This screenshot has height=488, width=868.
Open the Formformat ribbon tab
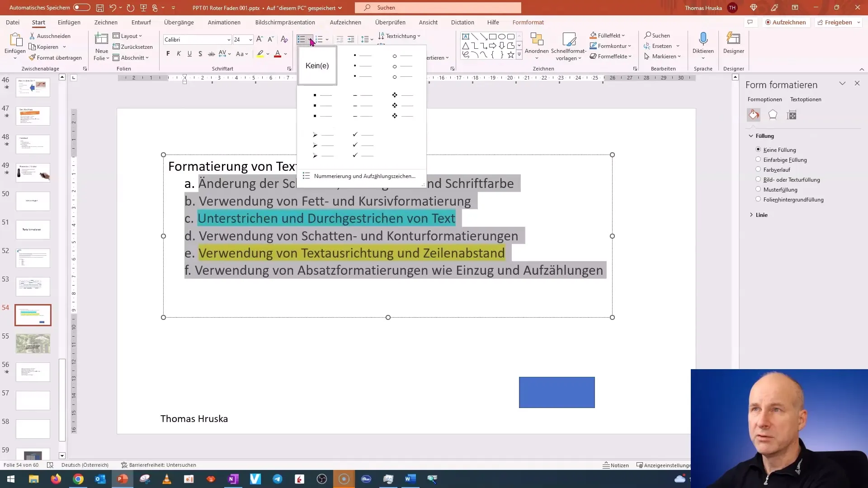click(528, 22)
